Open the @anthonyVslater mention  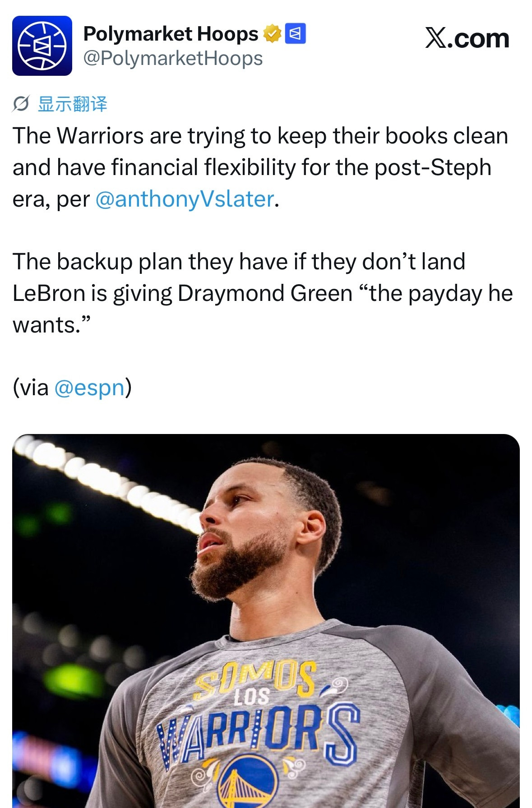[x=185, y=199]
